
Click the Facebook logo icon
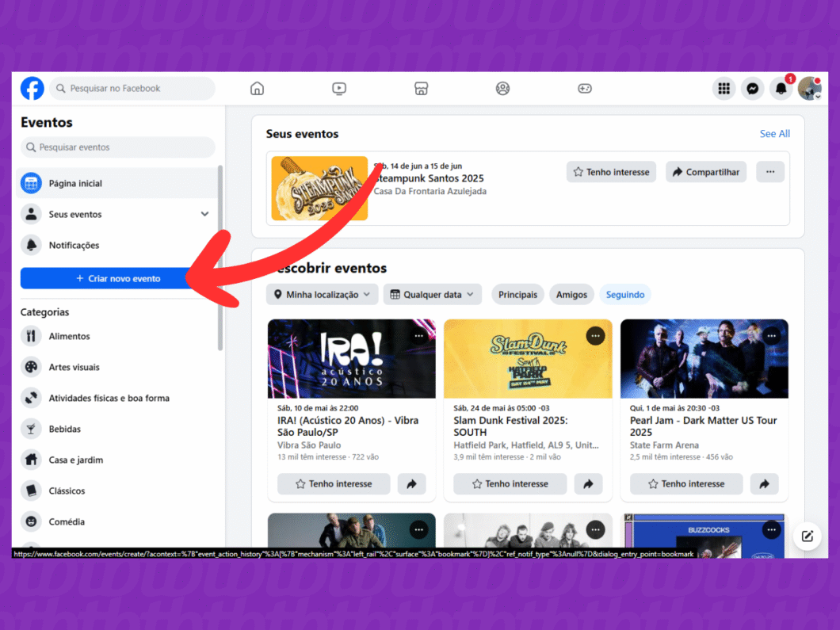(x=32, y=89)
